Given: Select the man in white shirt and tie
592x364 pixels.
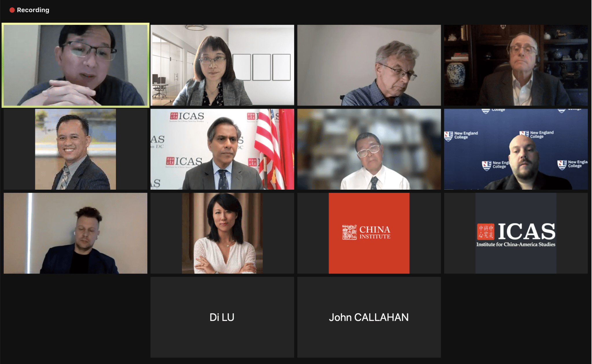Looking at the screenshot, I should point(369,149).
